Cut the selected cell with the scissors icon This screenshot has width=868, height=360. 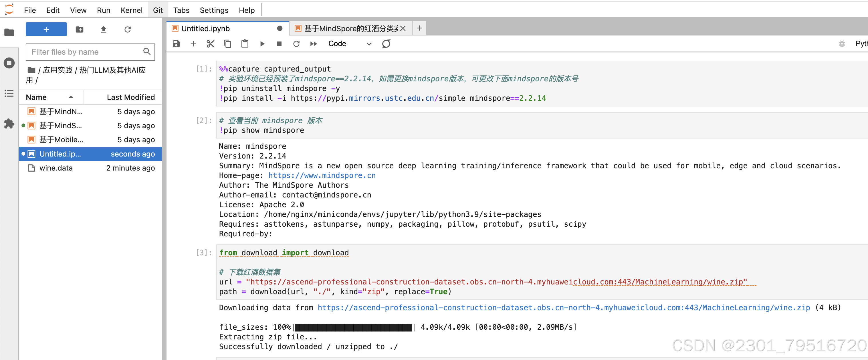(210, 44)
